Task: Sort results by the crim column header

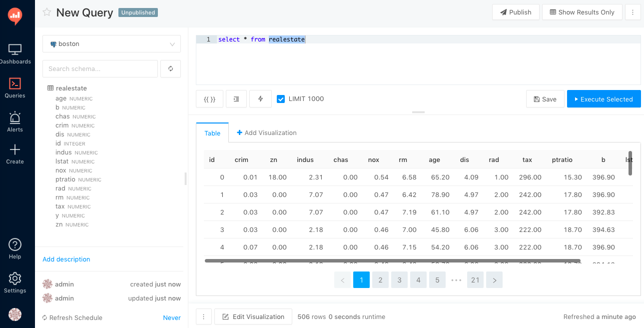Action: 241,160
